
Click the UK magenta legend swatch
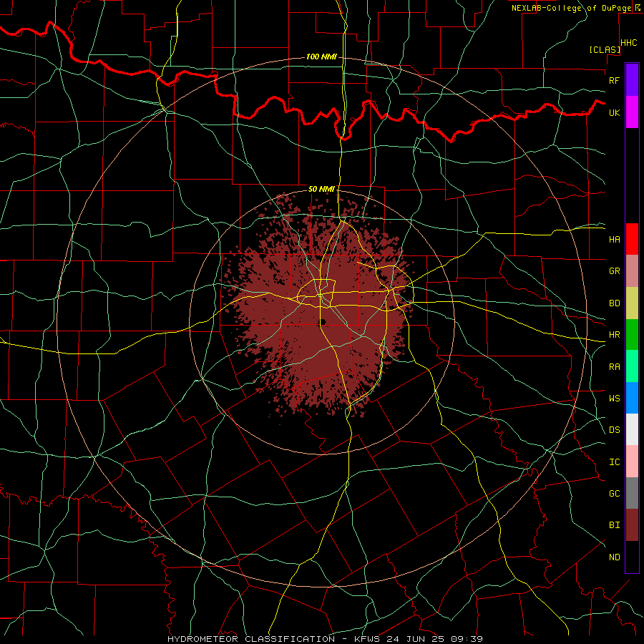632,112
